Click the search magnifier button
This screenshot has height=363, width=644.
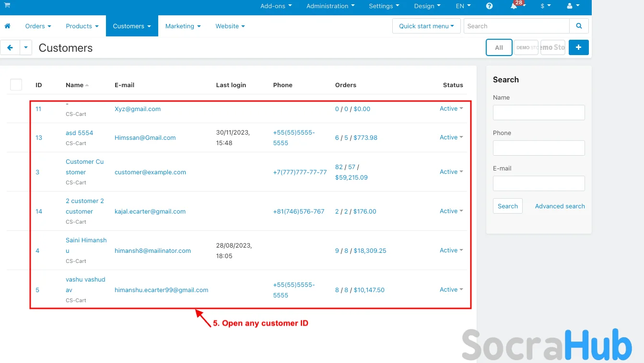pos(579,26)
